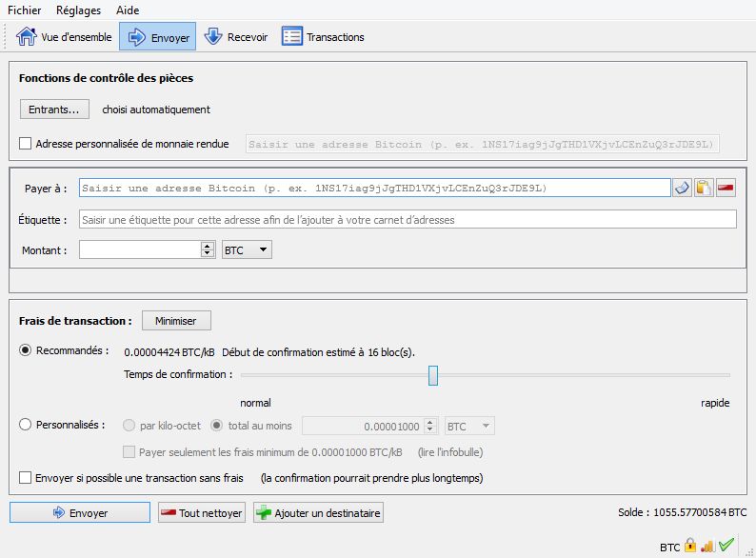Remove this recipient entry icon
The width and height of the screenshot is (756, 558).
click(726, 188)
